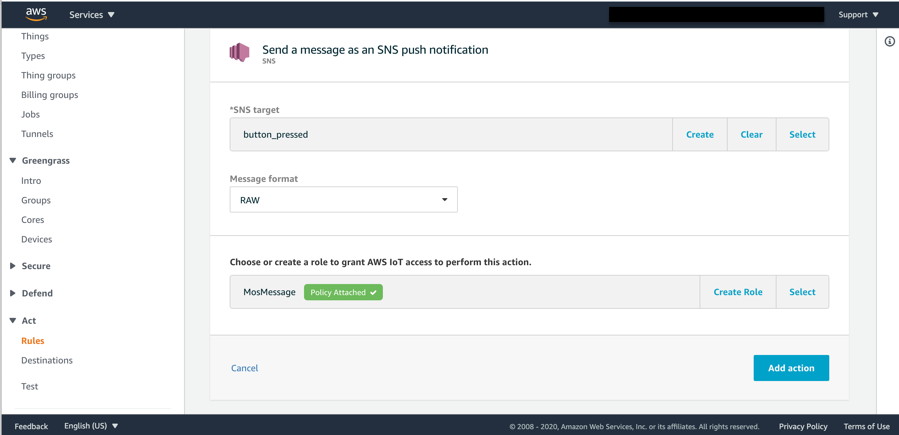Go to Types in sidebar
Viewport: 899px width, 435px height.
click(x=33, y=56)
